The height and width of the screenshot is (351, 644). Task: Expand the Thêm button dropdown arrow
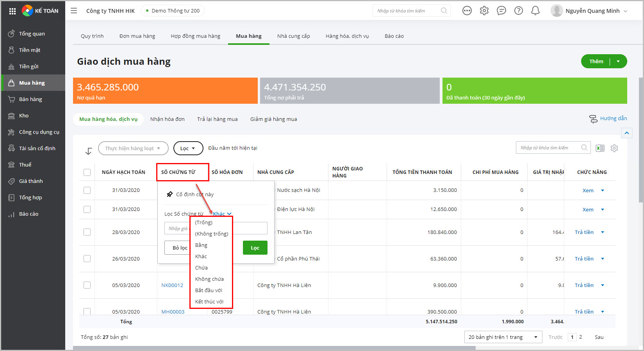(618, 62)
